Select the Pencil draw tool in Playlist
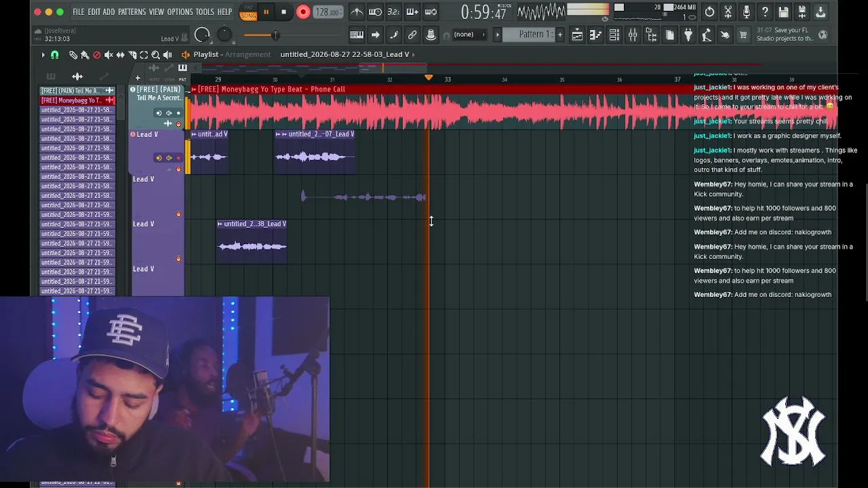Viewport: 868px width, 488px height. tap(73, 55)
